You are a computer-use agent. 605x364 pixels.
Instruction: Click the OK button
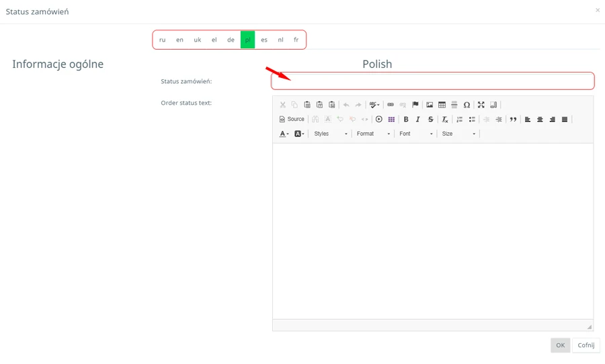pyautogui.click(x=560, y=345)
